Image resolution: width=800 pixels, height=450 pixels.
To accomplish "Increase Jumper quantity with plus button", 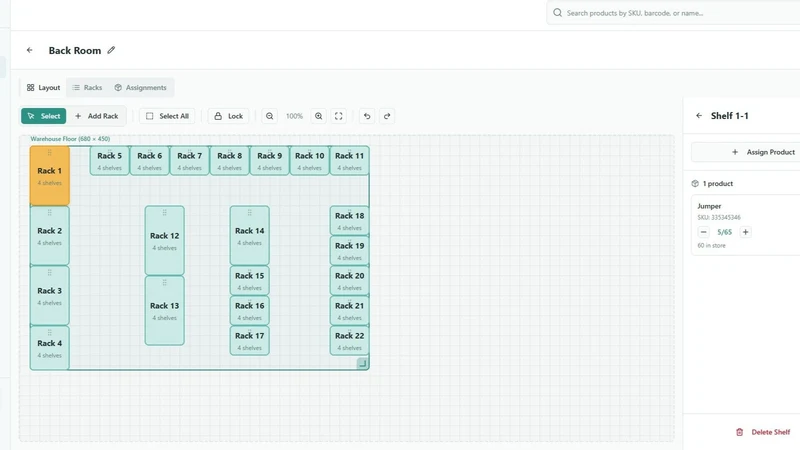I will click(745, 232).
